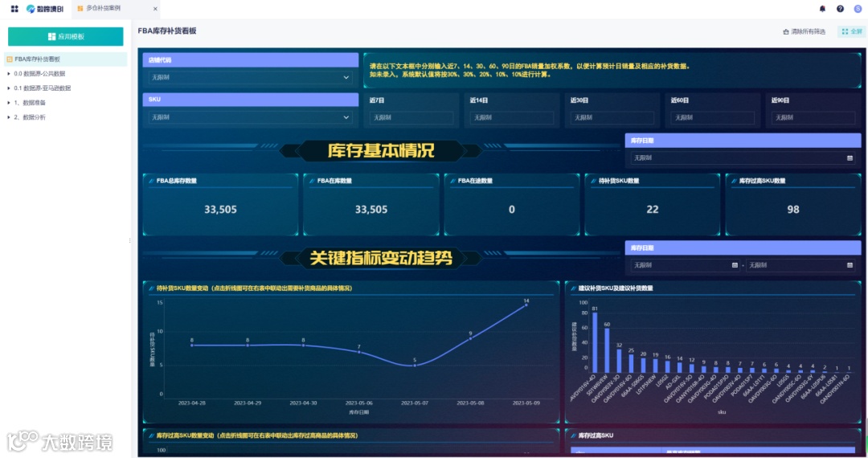868x458 pixels.
Task: Click calendar icon in 库存日期 single date field
Action: pos(850,158)
